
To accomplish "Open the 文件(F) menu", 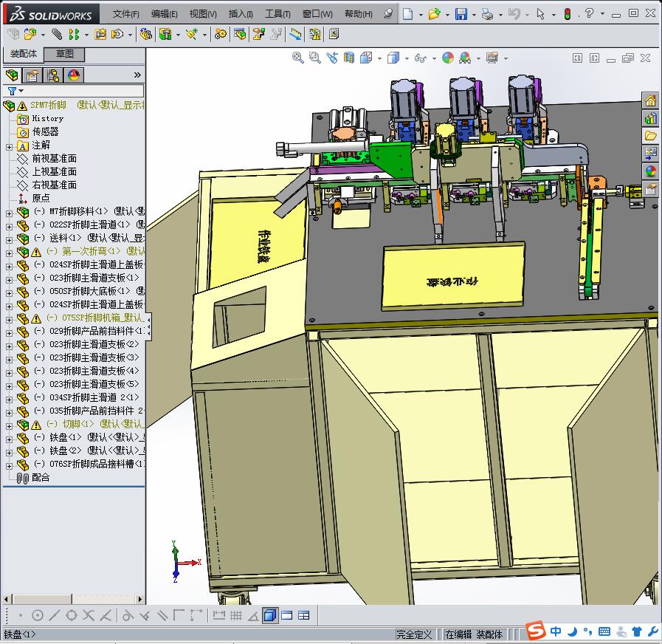I will [x=125, y=14].
